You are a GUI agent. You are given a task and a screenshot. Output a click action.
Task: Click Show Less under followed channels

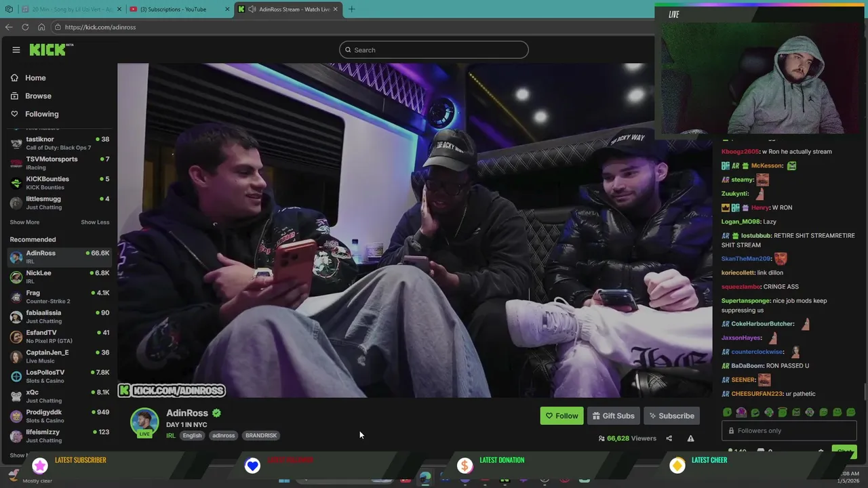pyautogui.click(x=95, y=222)
